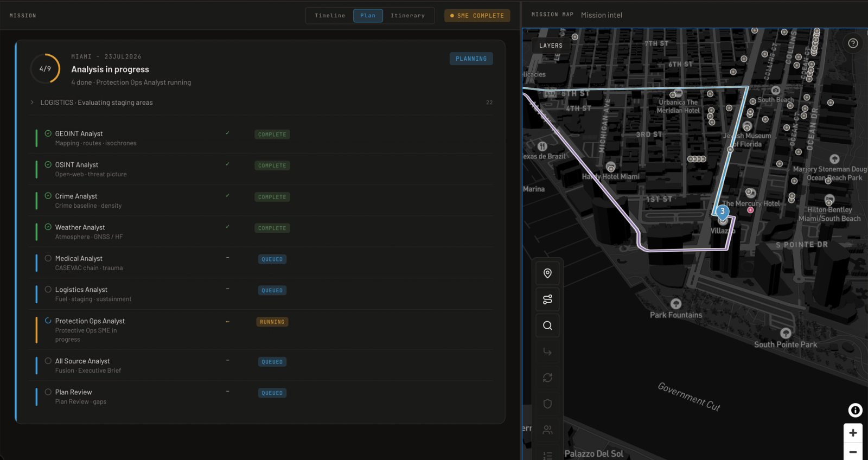Select the route tool on map toolbar
This screenshot has width=868, height=460.
pos(547,299)
